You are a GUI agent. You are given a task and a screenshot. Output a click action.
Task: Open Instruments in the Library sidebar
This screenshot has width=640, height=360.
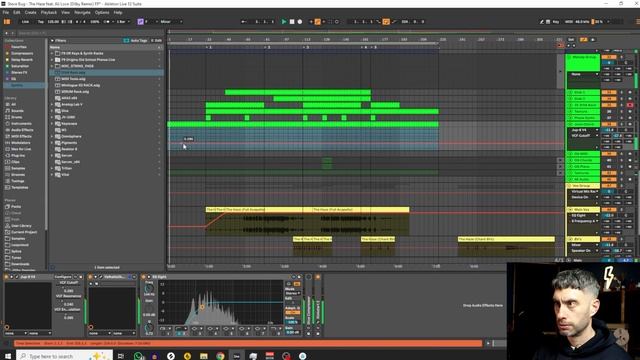[21, 124]
